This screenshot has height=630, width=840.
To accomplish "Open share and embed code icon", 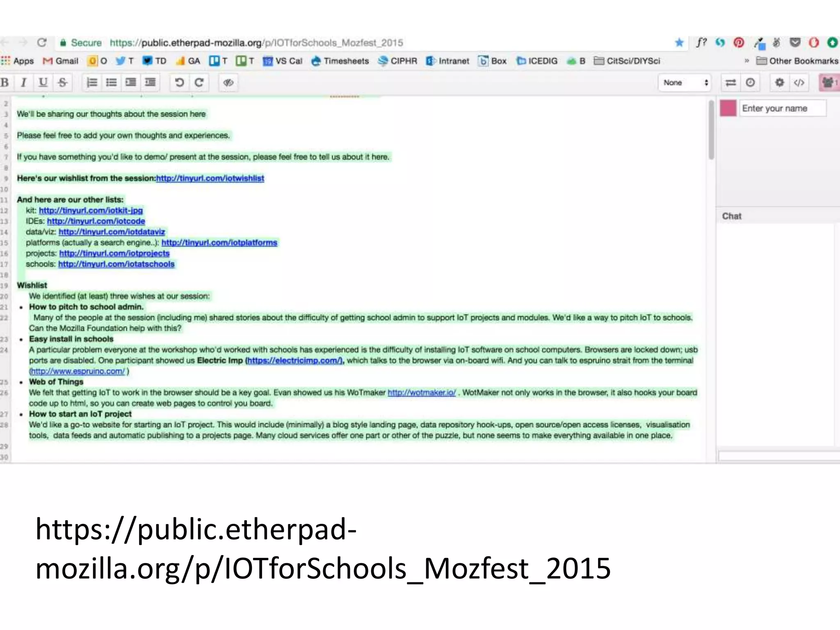I will pyautogui.click(x=799, y=82).
